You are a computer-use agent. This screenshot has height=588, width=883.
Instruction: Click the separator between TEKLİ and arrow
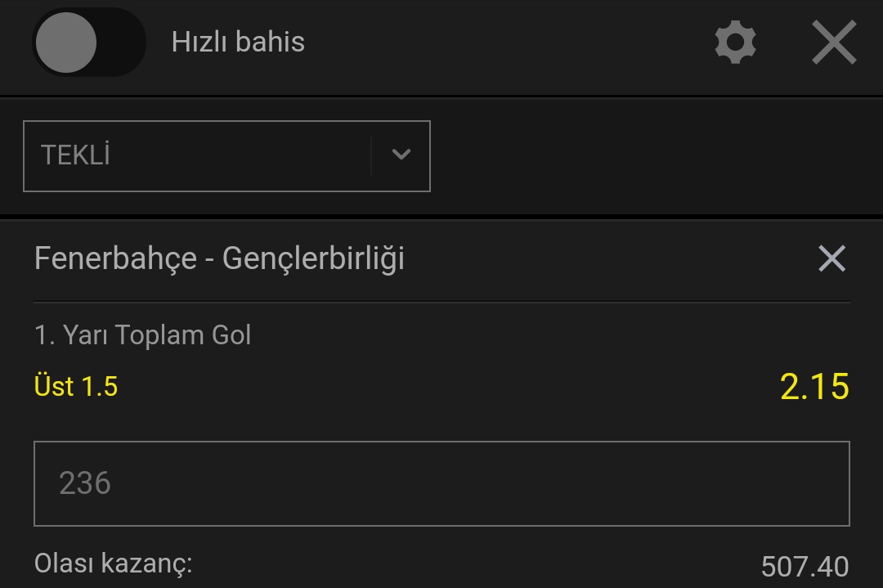pyautogui.click(x=371, y=156)
